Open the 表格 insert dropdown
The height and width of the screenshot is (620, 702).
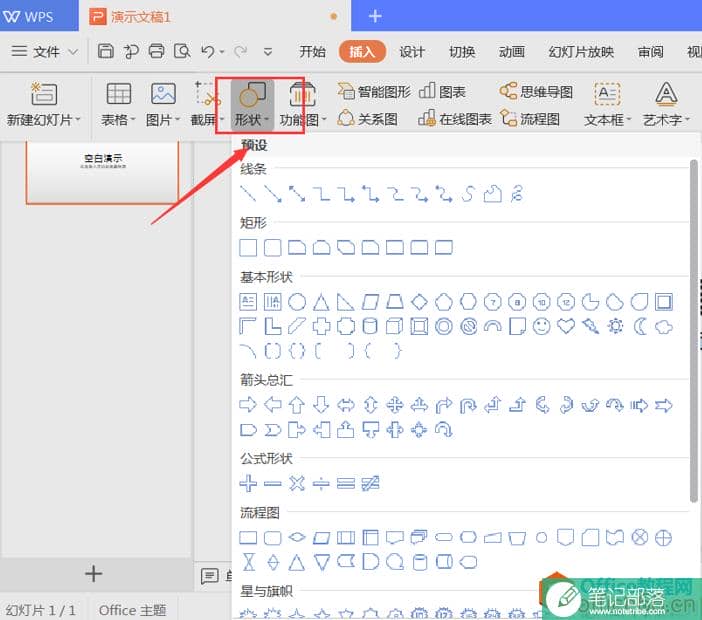[118, 104]
